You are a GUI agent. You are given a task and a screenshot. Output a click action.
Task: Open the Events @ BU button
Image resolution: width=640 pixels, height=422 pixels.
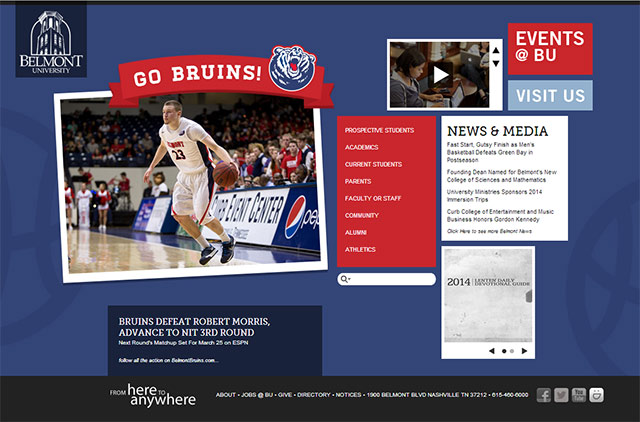pos(550,49)
